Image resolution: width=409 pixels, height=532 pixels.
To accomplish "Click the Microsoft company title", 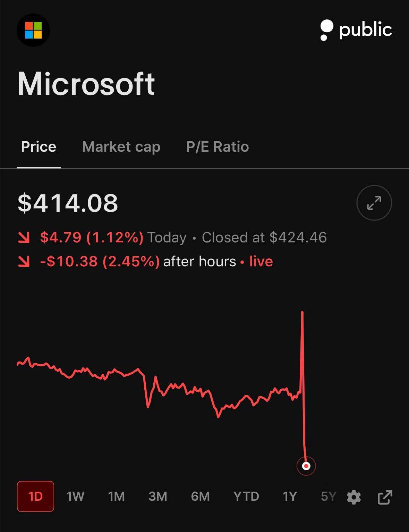I will pyautogui.click(x=86, y=84).
